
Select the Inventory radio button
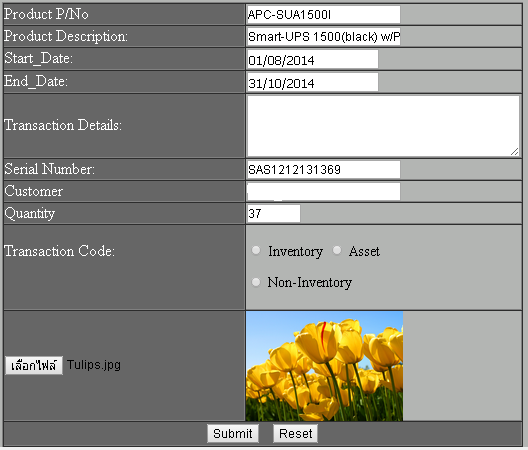[x=256, y=250]
